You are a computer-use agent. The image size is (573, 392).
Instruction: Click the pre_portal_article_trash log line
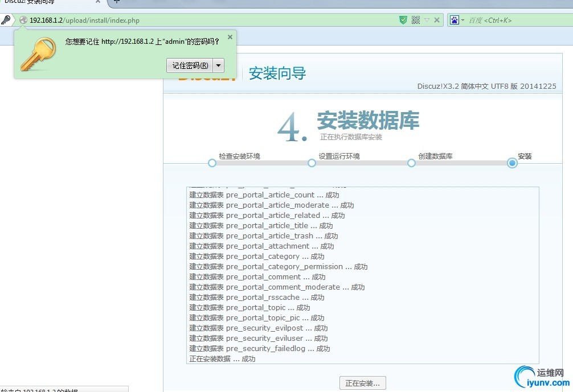[x=264, y=236]
